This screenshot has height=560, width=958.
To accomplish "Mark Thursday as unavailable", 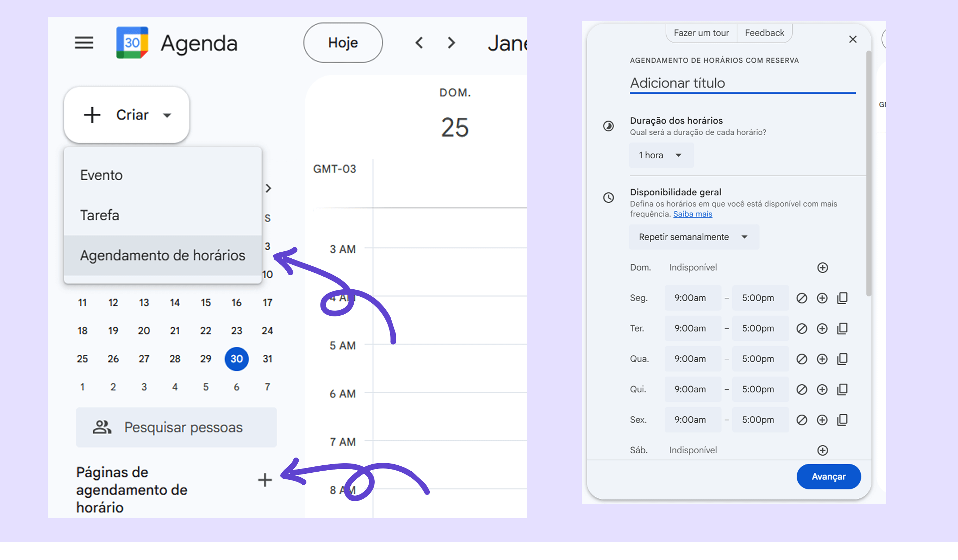I will point(801,389).
